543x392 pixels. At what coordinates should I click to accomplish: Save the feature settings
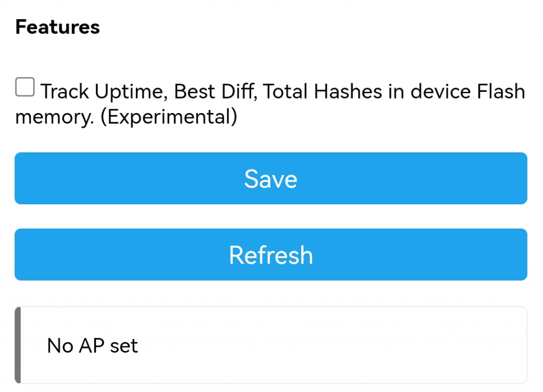point(270,178)
